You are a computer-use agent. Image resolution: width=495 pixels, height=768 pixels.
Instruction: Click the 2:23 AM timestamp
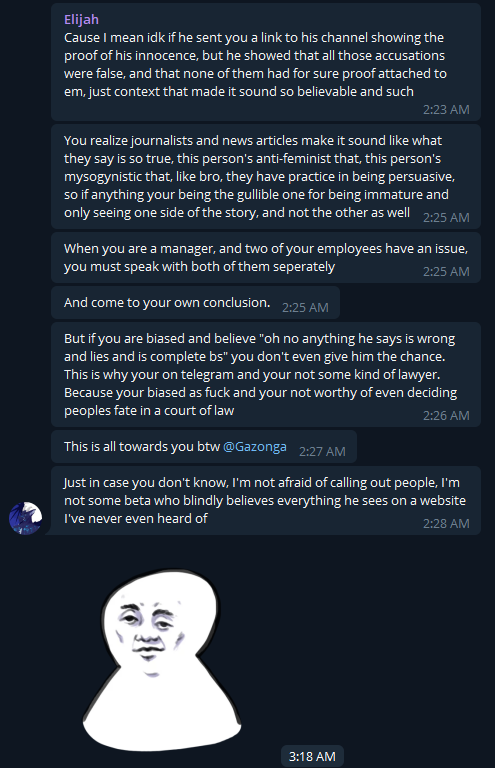[x=446, y=110]
